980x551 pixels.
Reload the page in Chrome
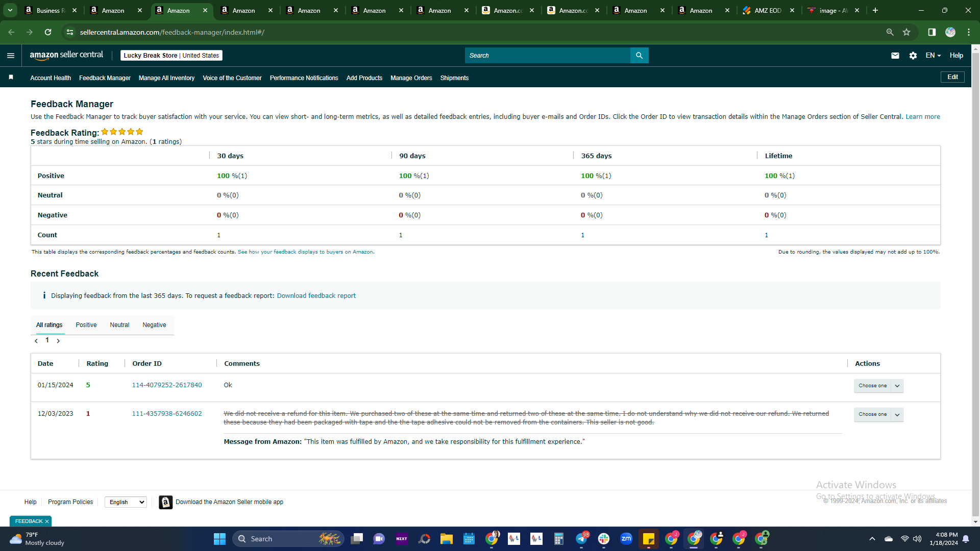coord(48,32)
